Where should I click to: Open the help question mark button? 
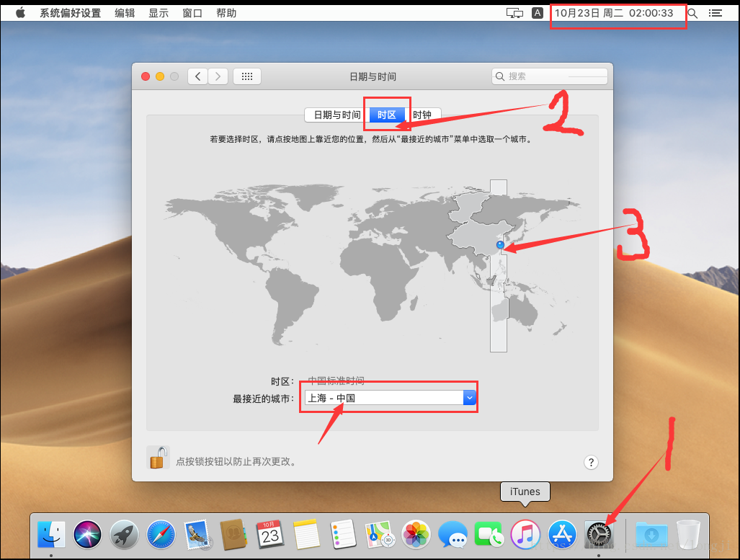591,462
